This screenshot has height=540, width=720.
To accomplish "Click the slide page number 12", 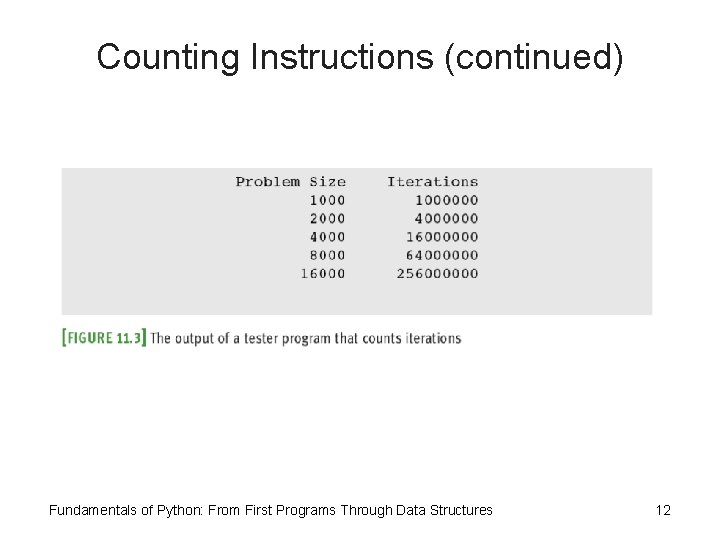I will pos(663,510).
